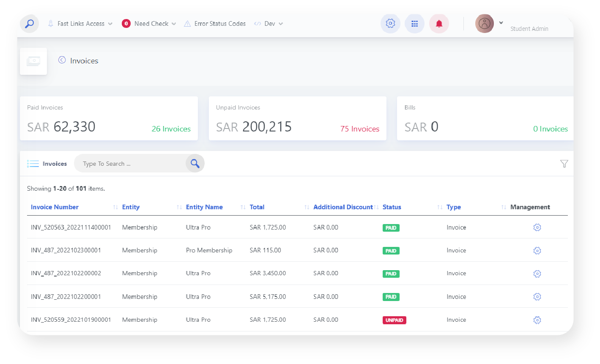This screenshot has width=600, height=364.
Task: Sort by Invoice Number column
Action: pyautogui.click(x=55, y=207)
